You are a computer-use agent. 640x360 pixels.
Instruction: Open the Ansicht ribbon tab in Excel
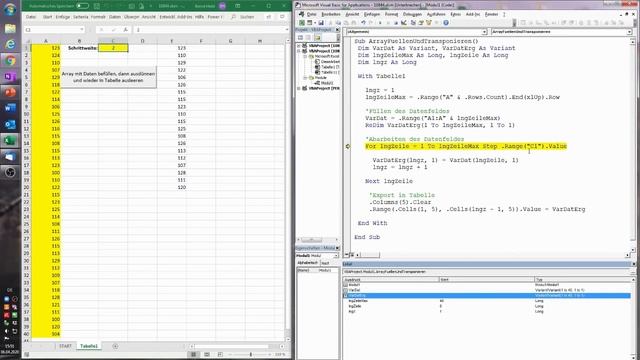click(149, 17)
